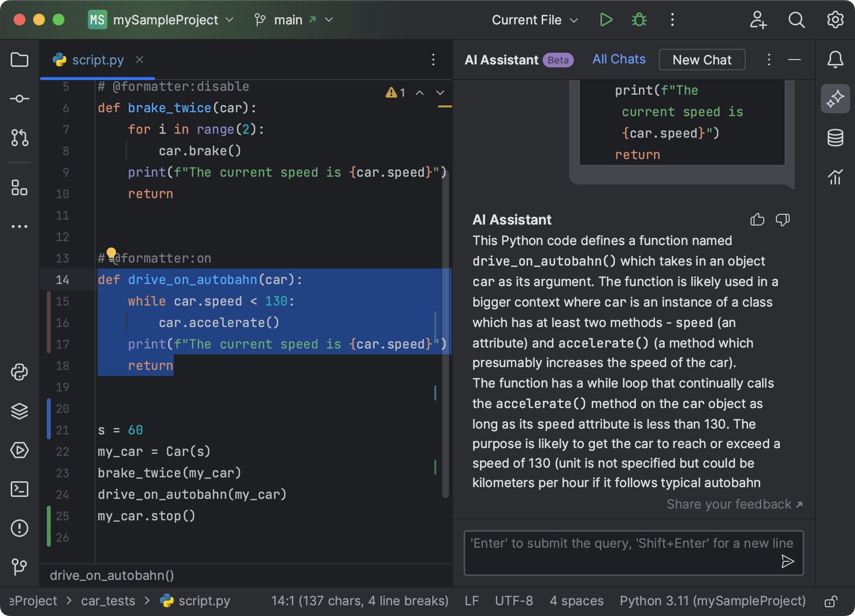Open AI Assistant panel options menu
This screenshot has height=616, width=855.
769,60
